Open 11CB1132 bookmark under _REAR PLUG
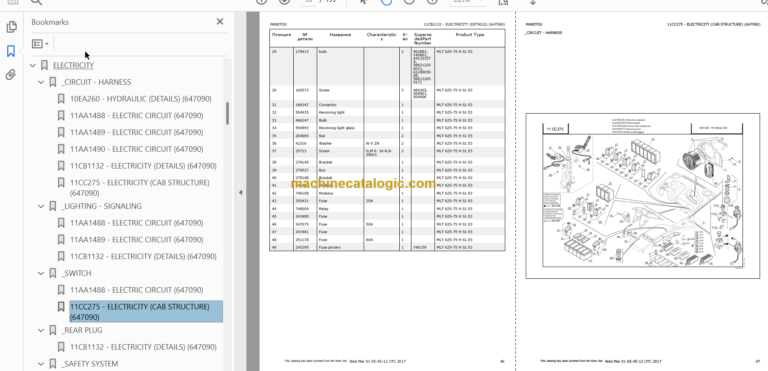This screenshot has width=768, height=371. click(x=143, y=347)
